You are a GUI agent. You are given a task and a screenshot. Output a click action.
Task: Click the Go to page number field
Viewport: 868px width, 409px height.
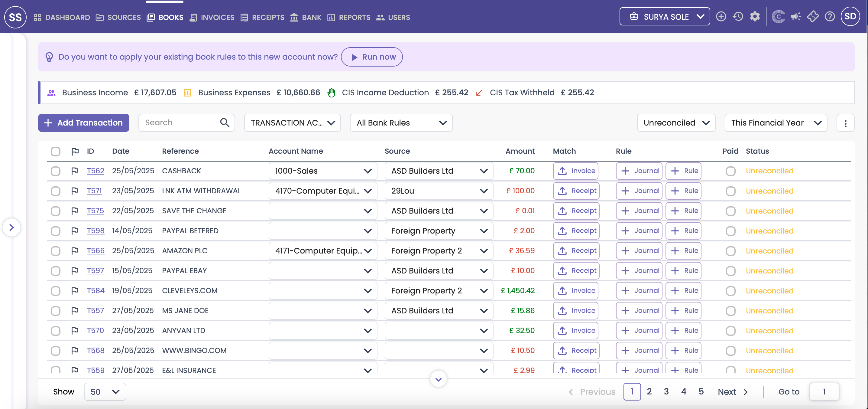824,391
